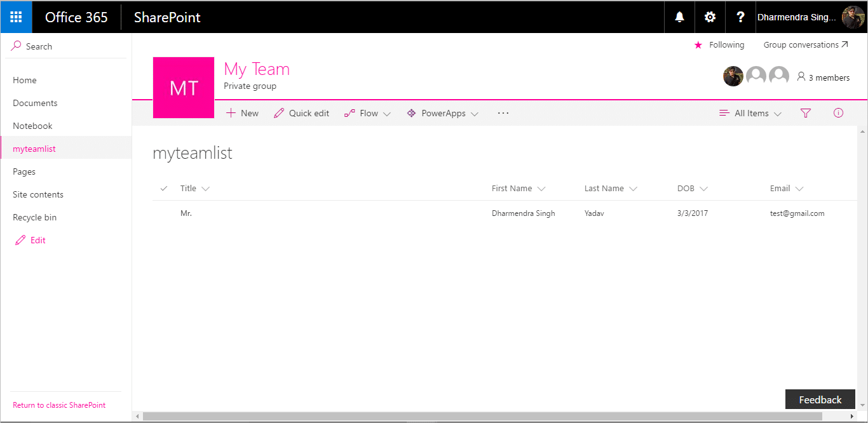Open the First Name column menu
The image size is (868, 423).
click(x=519, y=189)
